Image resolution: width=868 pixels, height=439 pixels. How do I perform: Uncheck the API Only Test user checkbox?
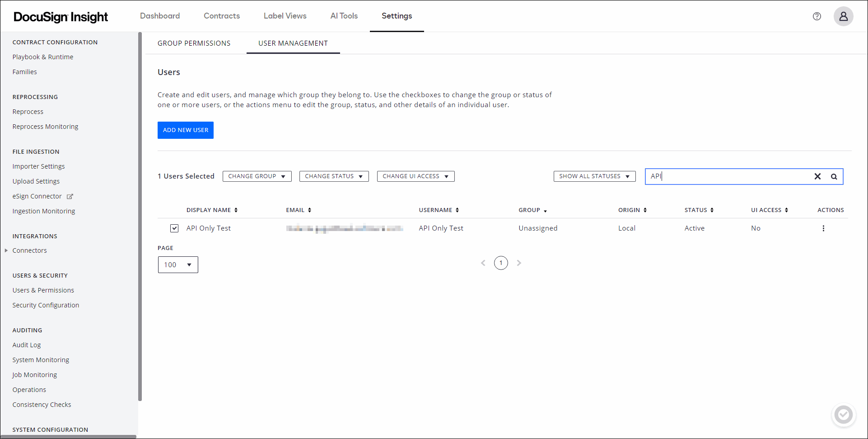(174, 228)
